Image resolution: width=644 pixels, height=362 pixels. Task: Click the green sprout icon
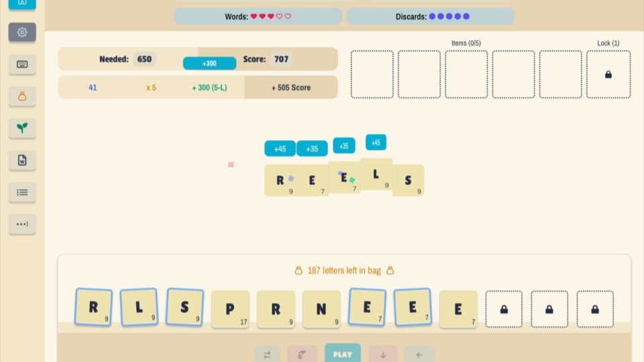(x=22, y=128)
